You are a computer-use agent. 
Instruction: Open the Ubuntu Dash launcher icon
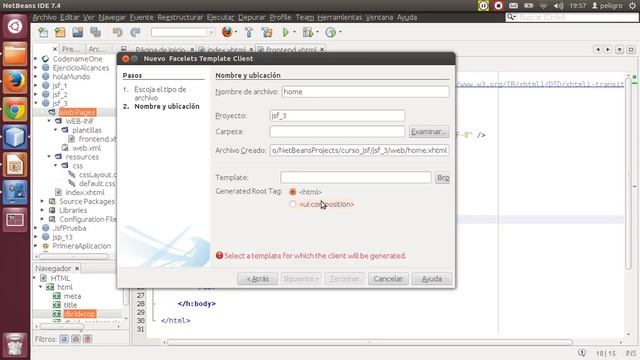[15, 26]
